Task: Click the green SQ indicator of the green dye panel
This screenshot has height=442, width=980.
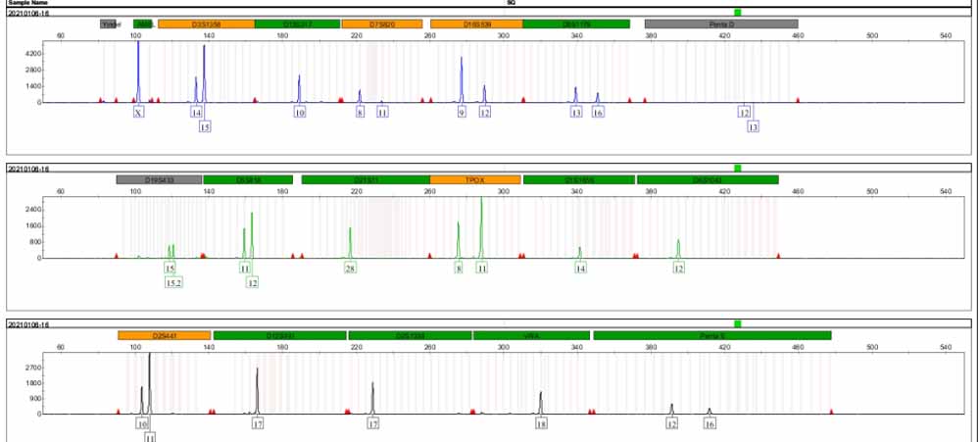Action: pos(738,169)
